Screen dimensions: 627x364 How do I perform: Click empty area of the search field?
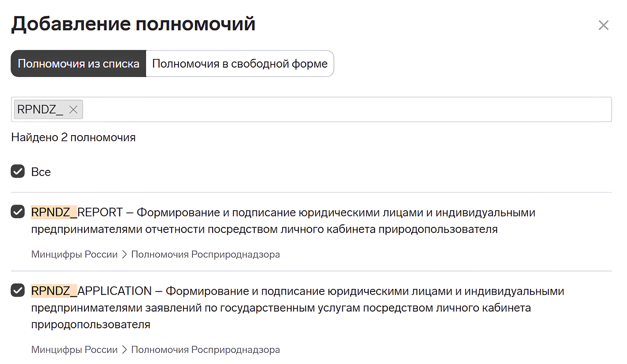[347, 110]
